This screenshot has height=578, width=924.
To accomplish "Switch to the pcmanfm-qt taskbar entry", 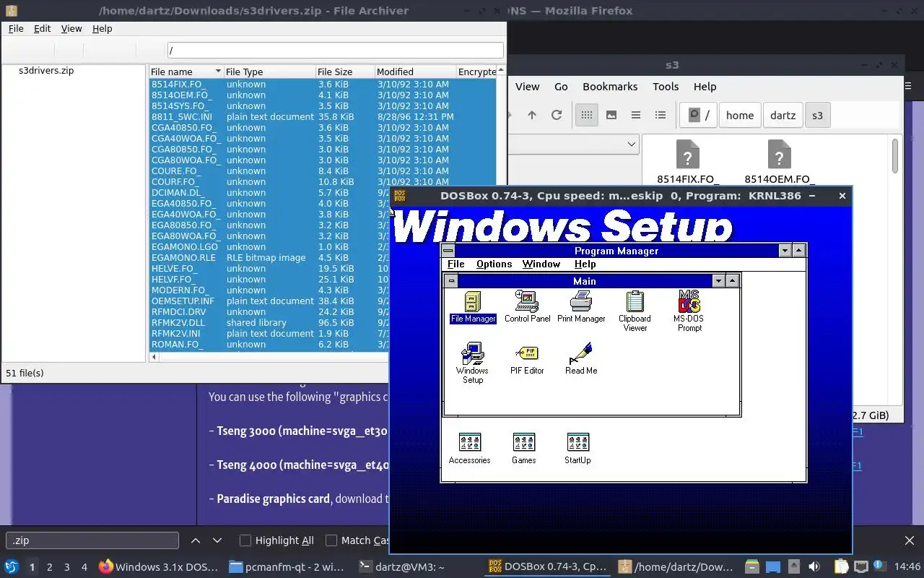I will point(287,567).
